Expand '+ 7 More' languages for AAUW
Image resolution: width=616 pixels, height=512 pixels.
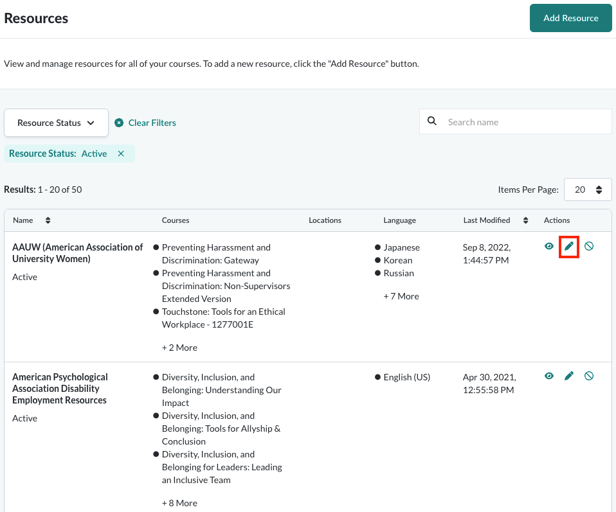[x=401, y=296]
